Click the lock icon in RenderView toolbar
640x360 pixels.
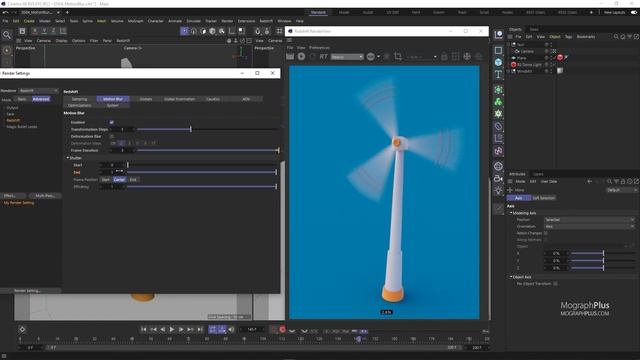coord(444,57)
